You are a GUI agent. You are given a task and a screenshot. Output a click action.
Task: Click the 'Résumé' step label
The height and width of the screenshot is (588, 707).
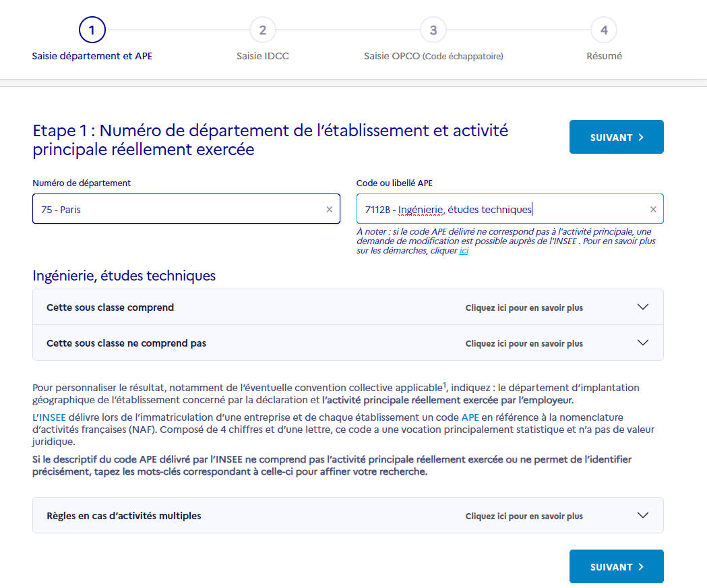click(604, 57)
